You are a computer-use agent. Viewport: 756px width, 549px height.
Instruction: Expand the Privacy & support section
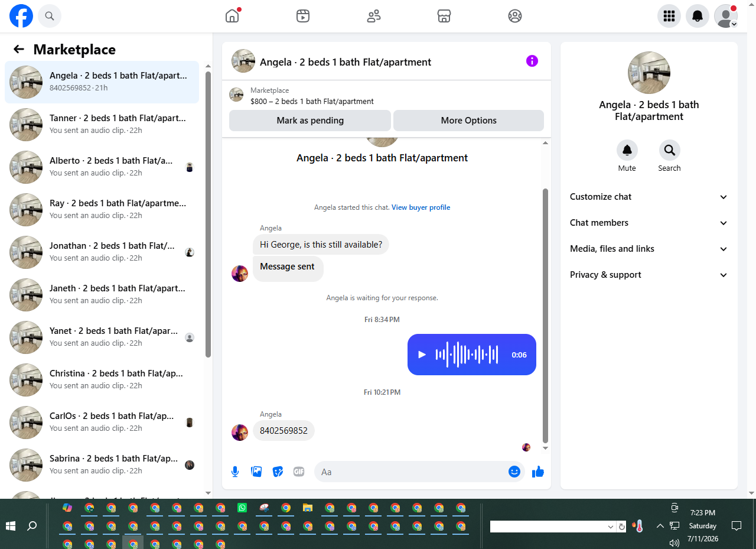(x=649, y=275)
